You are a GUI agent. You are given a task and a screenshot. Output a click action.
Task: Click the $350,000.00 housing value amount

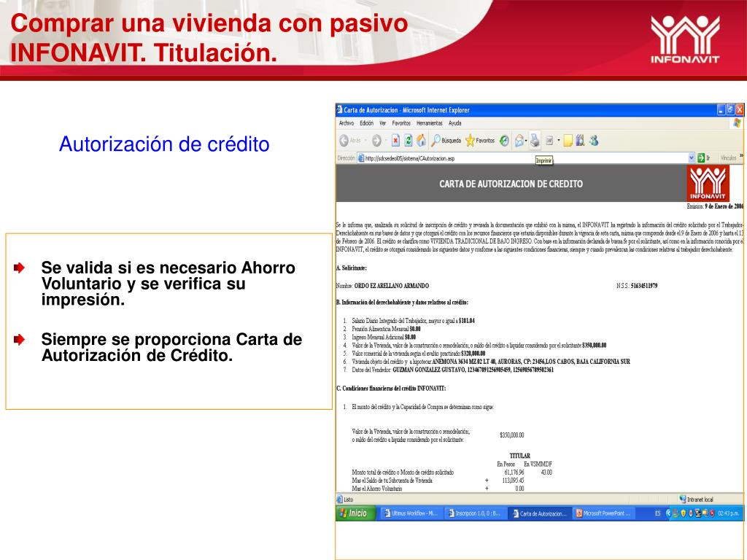click(x=511, y=435)
